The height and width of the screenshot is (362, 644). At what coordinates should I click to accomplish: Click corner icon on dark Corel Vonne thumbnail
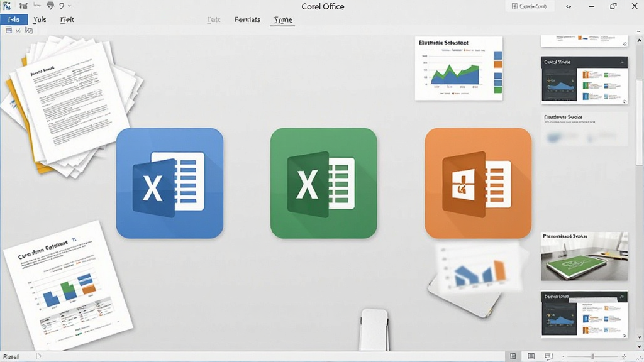(x=625, y=101)
